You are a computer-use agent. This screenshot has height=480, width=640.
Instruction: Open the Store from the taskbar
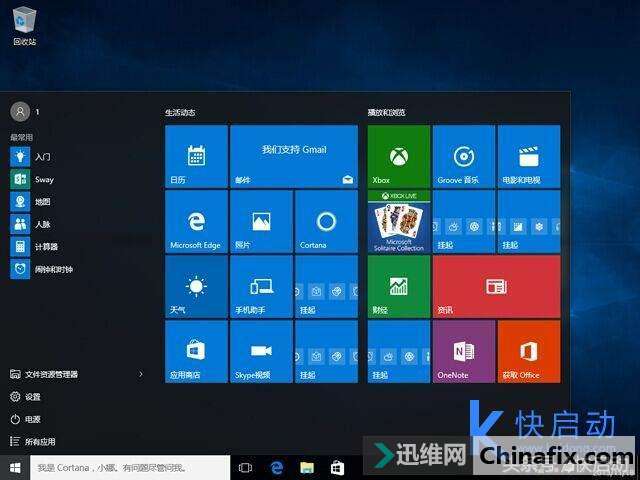(x=338, y=468)
